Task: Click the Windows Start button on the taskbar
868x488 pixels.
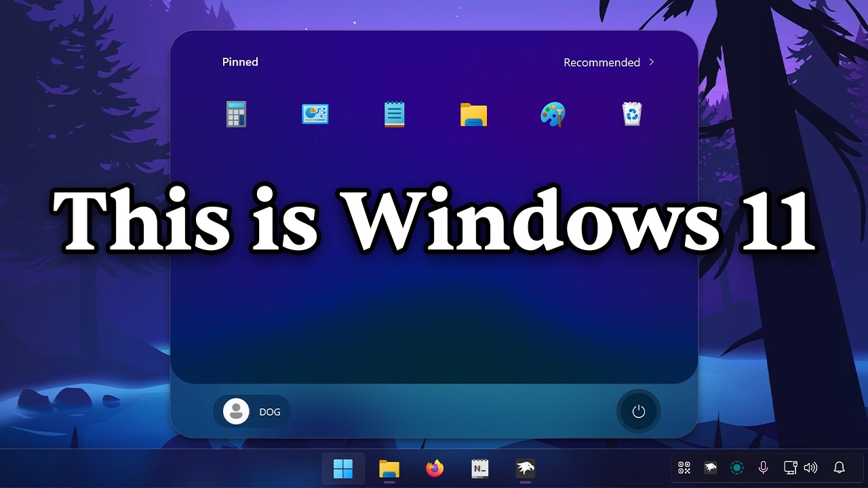Action: (343, 468)
